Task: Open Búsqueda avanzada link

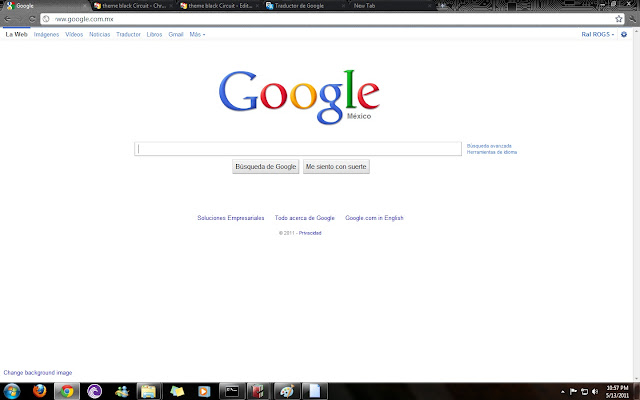Action: tap(489, 146)
